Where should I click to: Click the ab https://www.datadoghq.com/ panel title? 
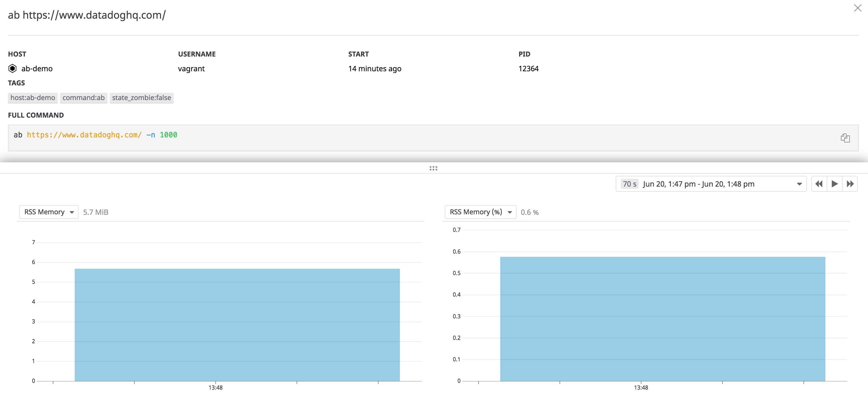pyautogui.click(x=87, y=15)
